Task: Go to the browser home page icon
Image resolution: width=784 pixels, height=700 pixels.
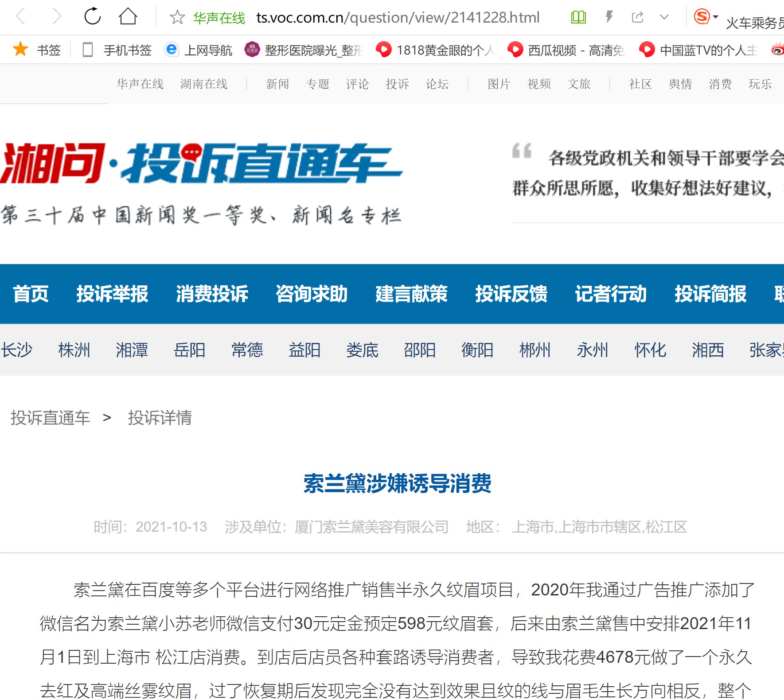Action: click(x=128, y=16)
